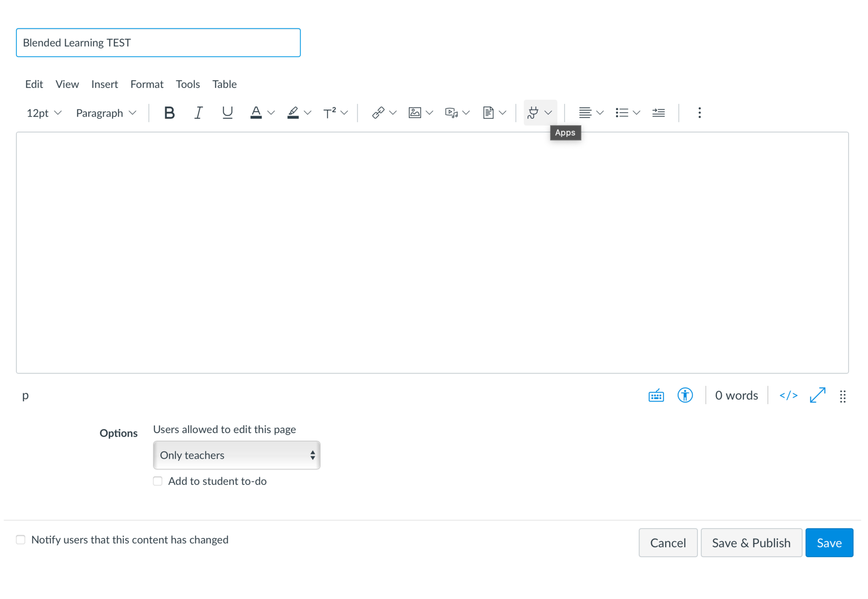868x599 pixels.
Task: Open the Format menu
Action: click(146, 84)
